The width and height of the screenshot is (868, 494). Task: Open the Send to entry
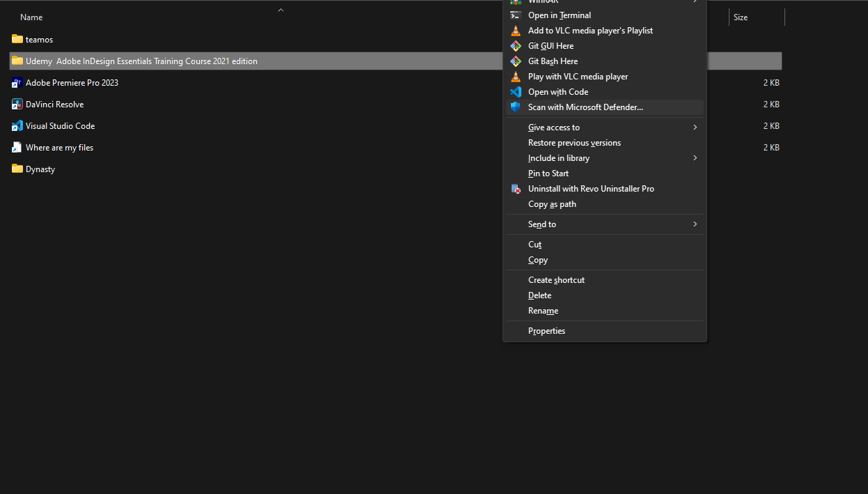click(x=605, y=224)
